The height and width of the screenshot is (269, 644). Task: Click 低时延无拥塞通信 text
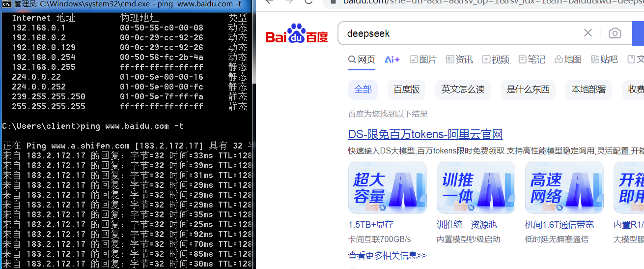point(557,239)
